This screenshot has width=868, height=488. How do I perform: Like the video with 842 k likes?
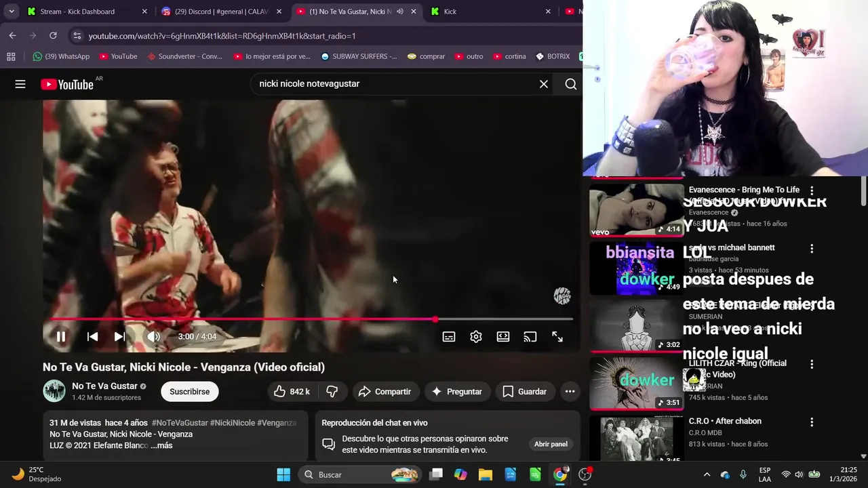point(292,391)
